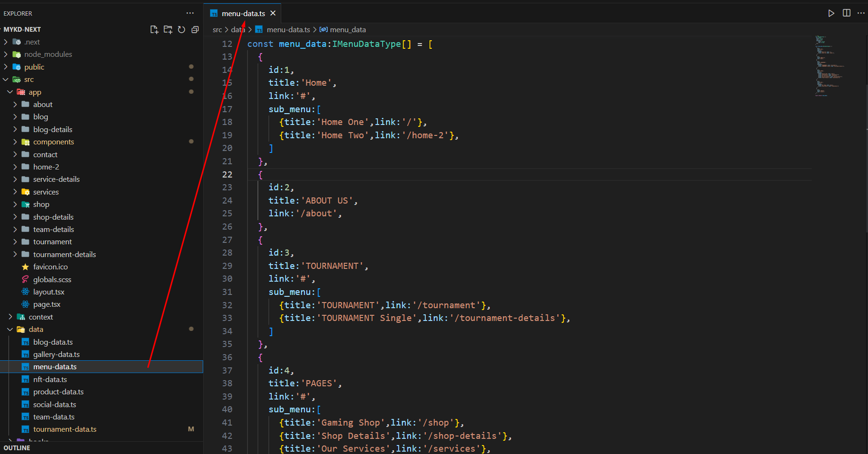Click 'src' in the breadcrumb path
The height and width of the screenshot is (454, 868).
(217, 29)
